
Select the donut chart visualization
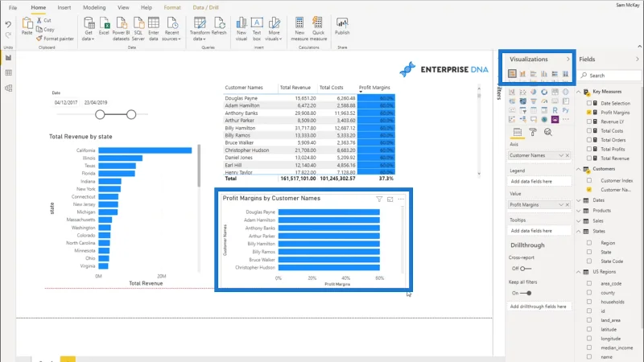(544, 92)
